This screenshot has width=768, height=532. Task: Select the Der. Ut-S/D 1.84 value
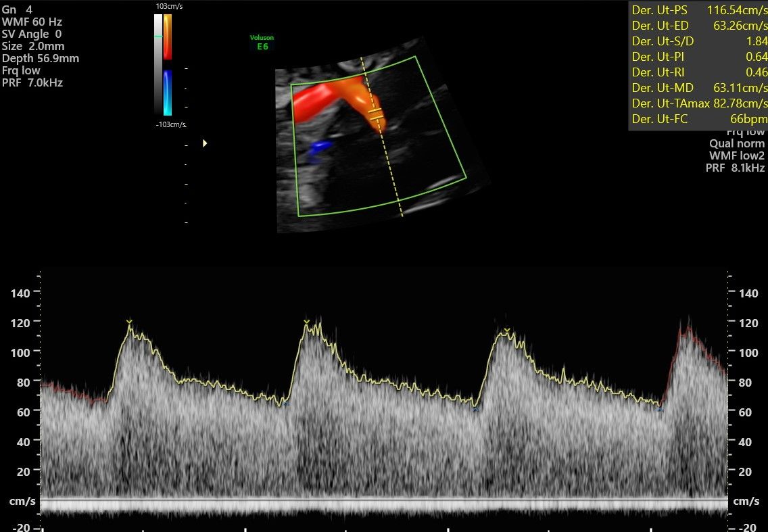pos(700,41)
